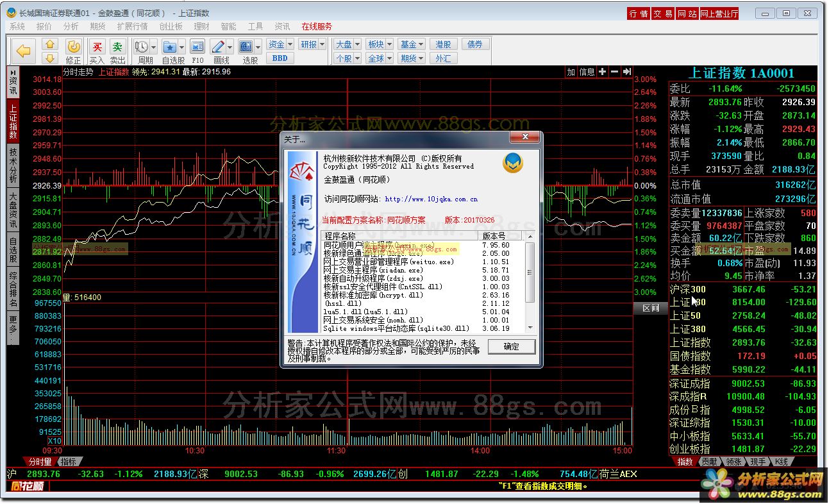Open the 报价 menu
The width and height of the screenshot is (829, 504).
coord(44,26)
